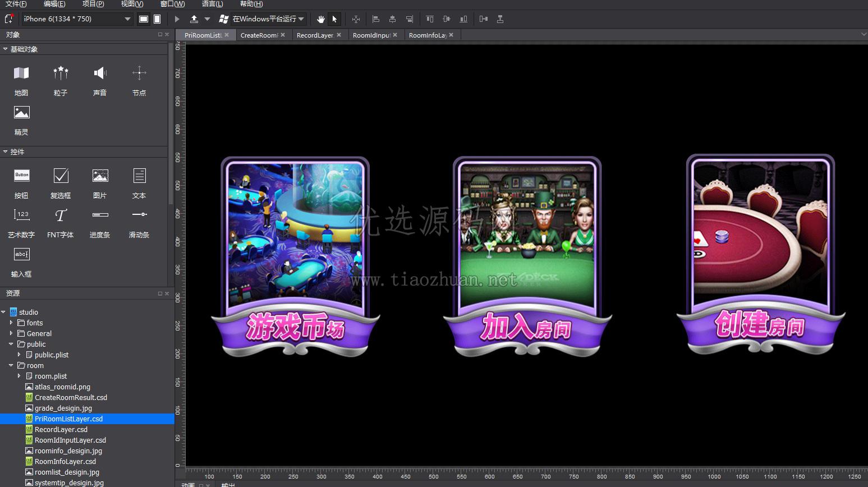Expand the fonts folder
The width and height of the screenshot is (868, 487).
pyautogui.click(x=11, y=323)
